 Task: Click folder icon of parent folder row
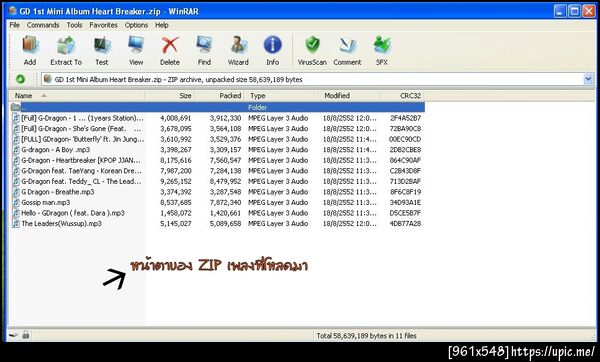pyautogui.click(x=15, y=107)
